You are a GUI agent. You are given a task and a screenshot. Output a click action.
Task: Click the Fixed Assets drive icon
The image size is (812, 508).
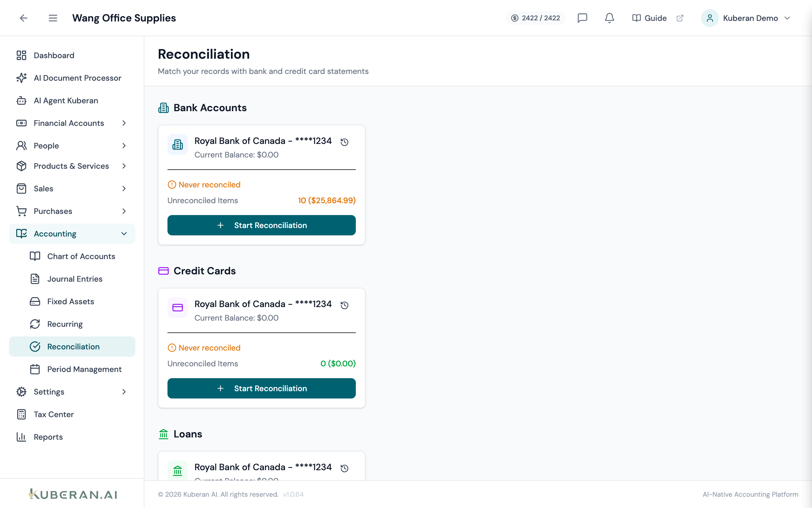click(35, 301)
